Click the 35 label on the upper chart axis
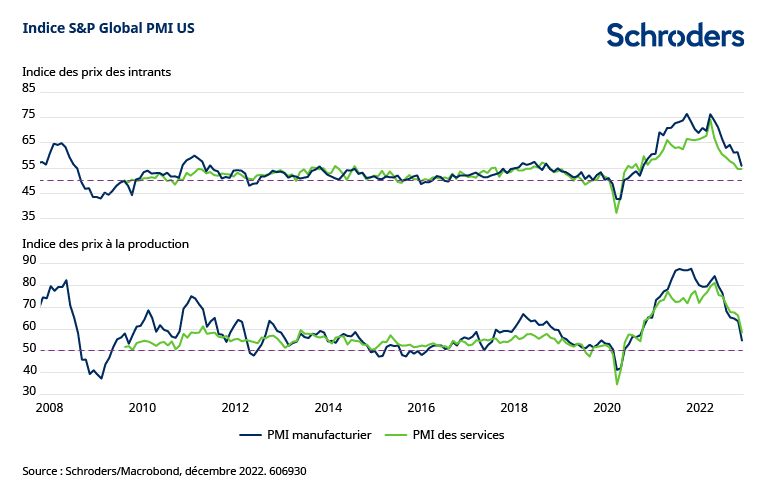The height and width of the screenshot is (496, 770). click(29, 217)
